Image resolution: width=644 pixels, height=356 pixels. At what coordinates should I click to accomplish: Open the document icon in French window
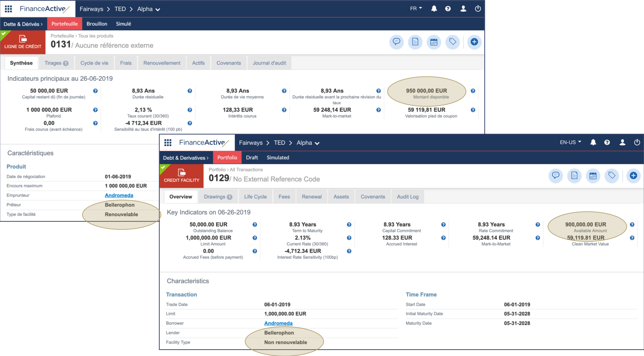point(415,42)
